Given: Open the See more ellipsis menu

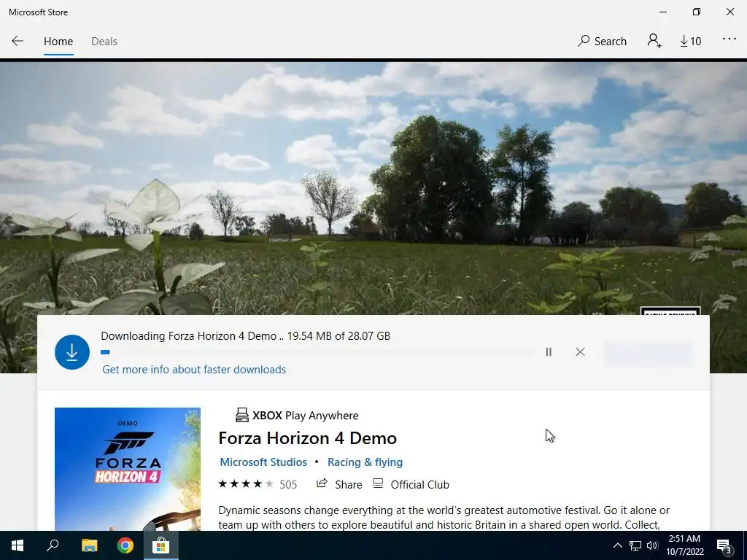Looking at the screenshot, I should point(729,39).
